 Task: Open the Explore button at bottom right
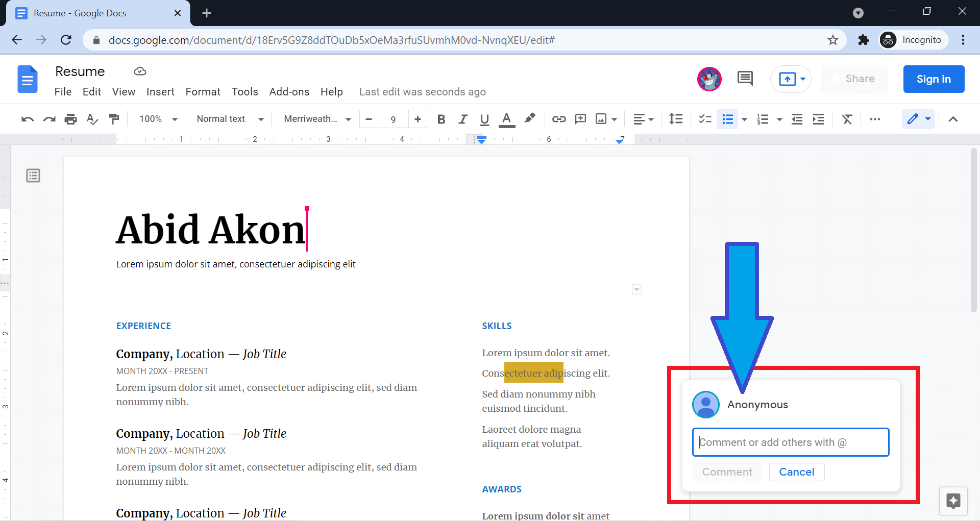pyautogui.click(x=953, y=501)
